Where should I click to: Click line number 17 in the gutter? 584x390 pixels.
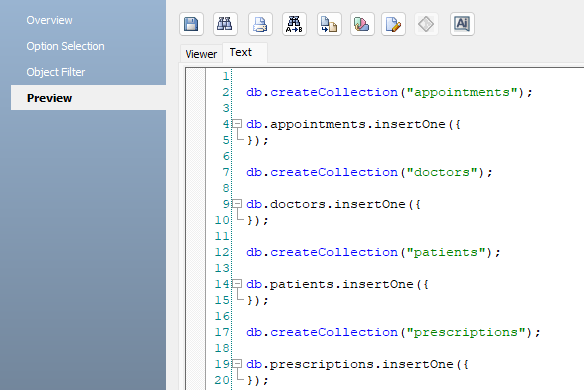[222, 332]
